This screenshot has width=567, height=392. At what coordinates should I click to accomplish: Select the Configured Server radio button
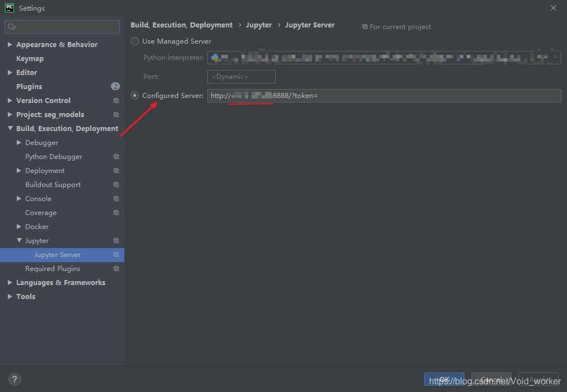pyautogui.click(x=134, y=95)
